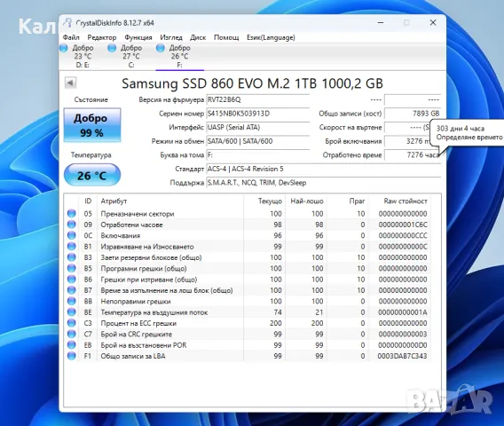
Task: Click the Атрибут column header
Action: pyautogui.click(x=170, y=201)
